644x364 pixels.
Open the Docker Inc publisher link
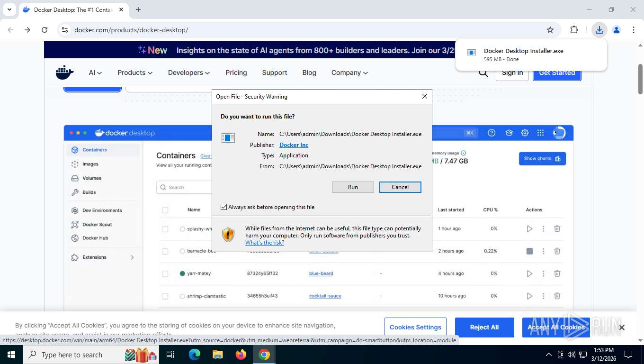pyautogui.click(x=294, y=145)
